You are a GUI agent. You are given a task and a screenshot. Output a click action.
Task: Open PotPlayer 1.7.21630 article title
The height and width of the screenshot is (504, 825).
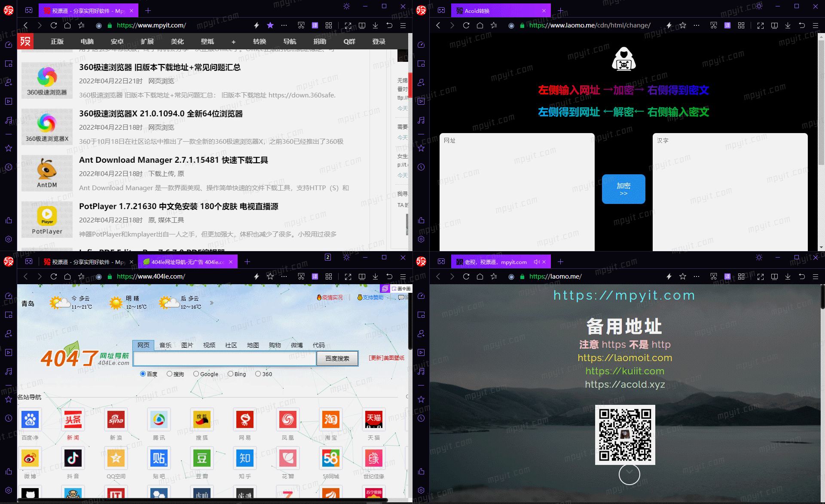click(179, 206)
